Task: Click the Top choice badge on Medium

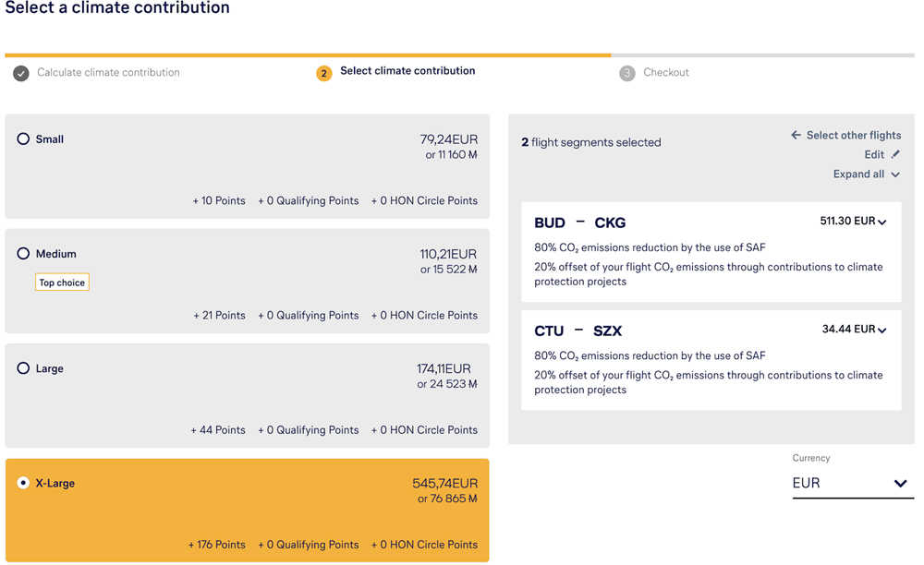Action: pyautogui.click(x=62, y=282)
